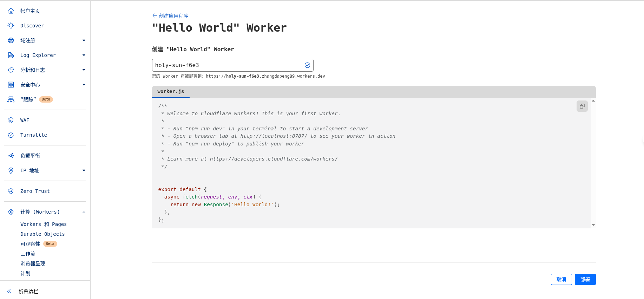Expand the Log Explorer menu arrow
The image size is (644, 299).
[x=84, y=55]
